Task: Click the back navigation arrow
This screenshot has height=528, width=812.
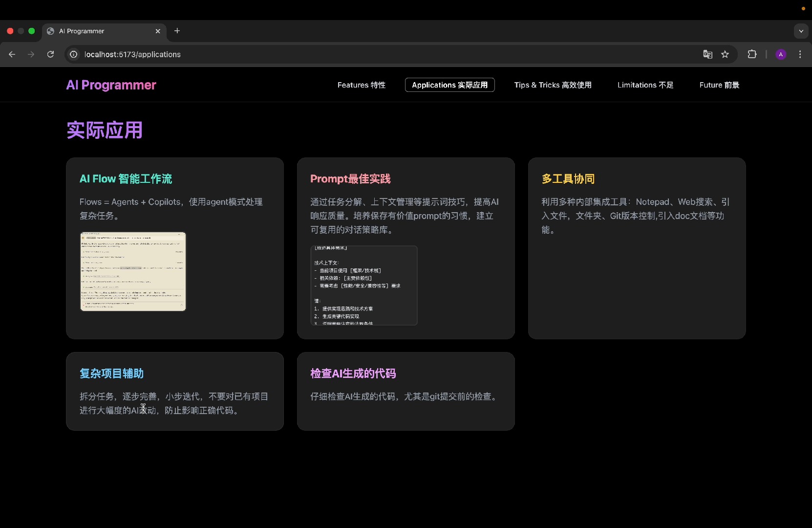Action: (x=12, y=54)
